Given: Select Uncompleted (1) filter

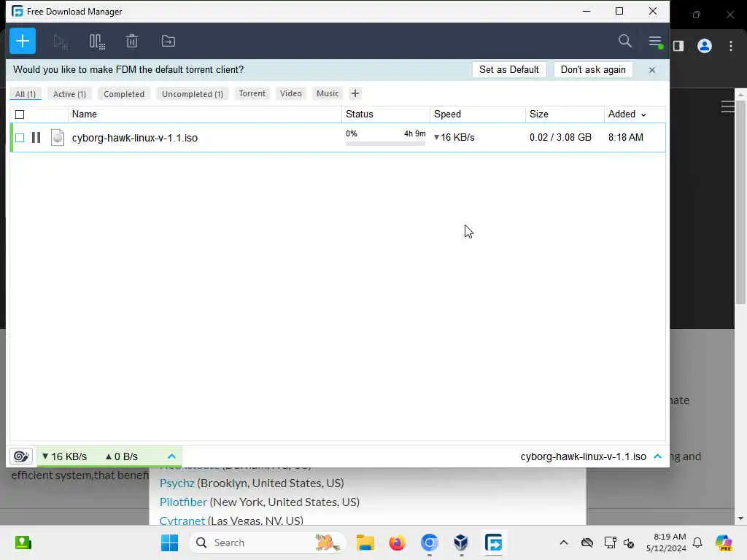Looking at the screenshot, I should click(x=193, y=94).
